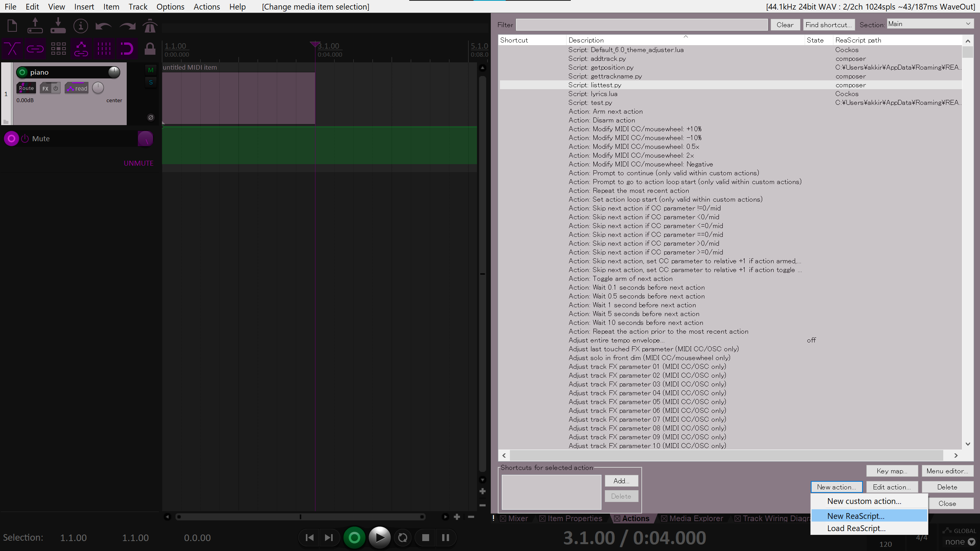
Task: Click the Menu editor... button
Action: pyautogui.click(x=947, y=471)
